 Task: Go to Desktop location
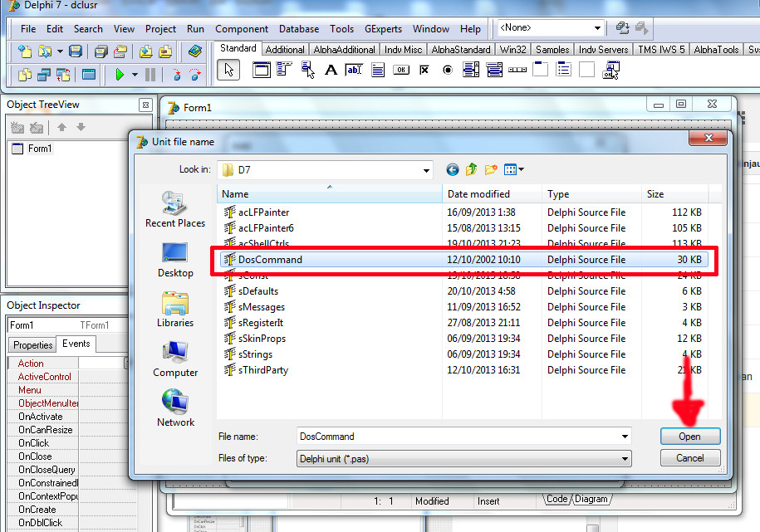pyautogui.click(x=175, y=260)
